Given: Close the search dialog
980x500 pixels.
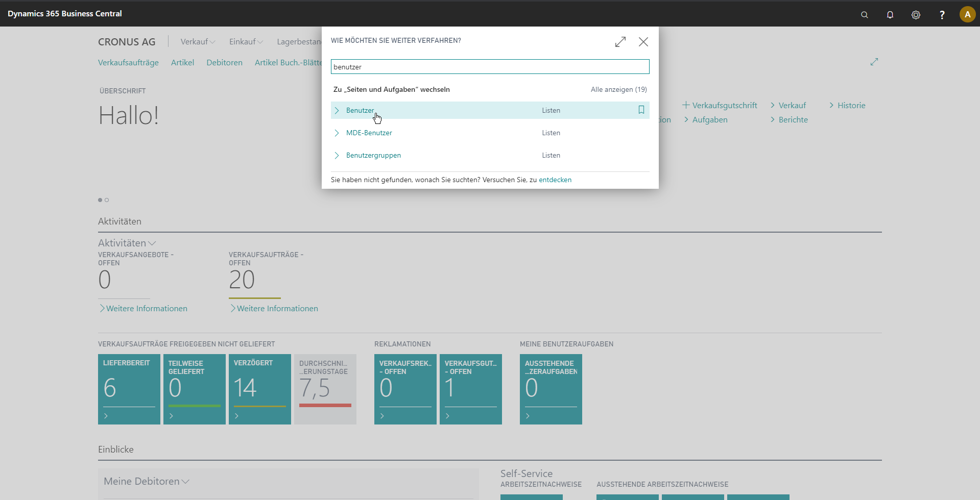Looking at the screenshot, I should coord(643,42).
